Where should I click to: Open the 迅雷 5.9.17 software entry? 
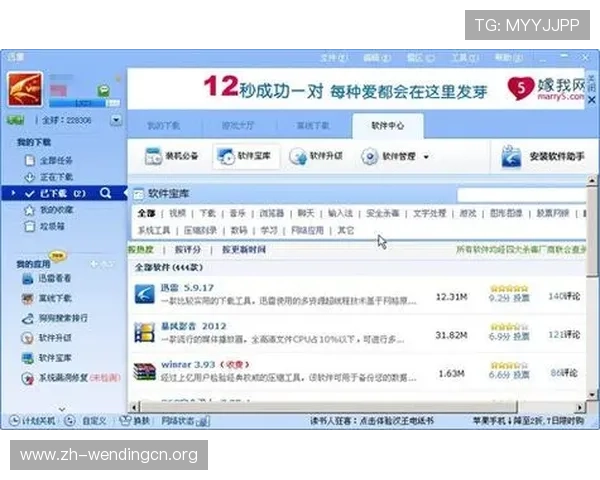point(187,288)
